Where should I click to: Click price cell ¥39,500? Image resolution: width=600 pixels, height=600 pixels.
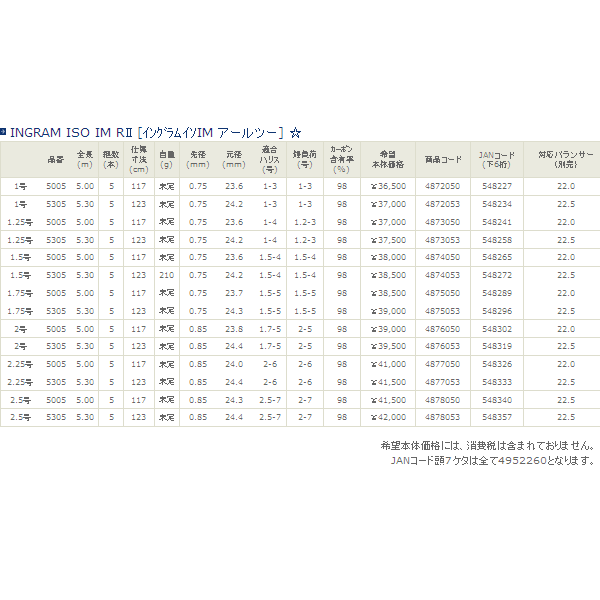click(x=388, y=346)
